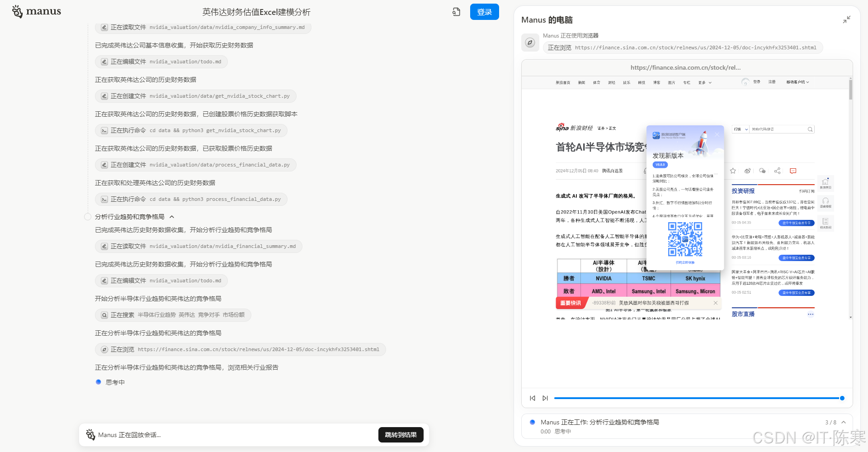Share the article via the WeChat icon
Image resolution: width=868 pixels, height=452 pixels.
(762, 171)
